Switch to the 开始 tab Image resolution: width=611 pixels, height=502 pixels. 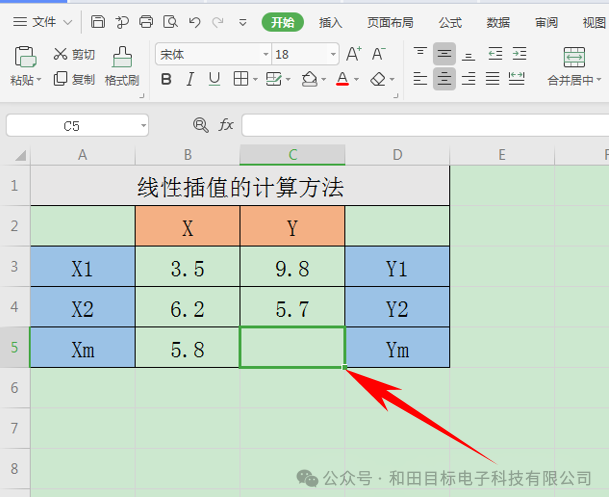[283, 22]
